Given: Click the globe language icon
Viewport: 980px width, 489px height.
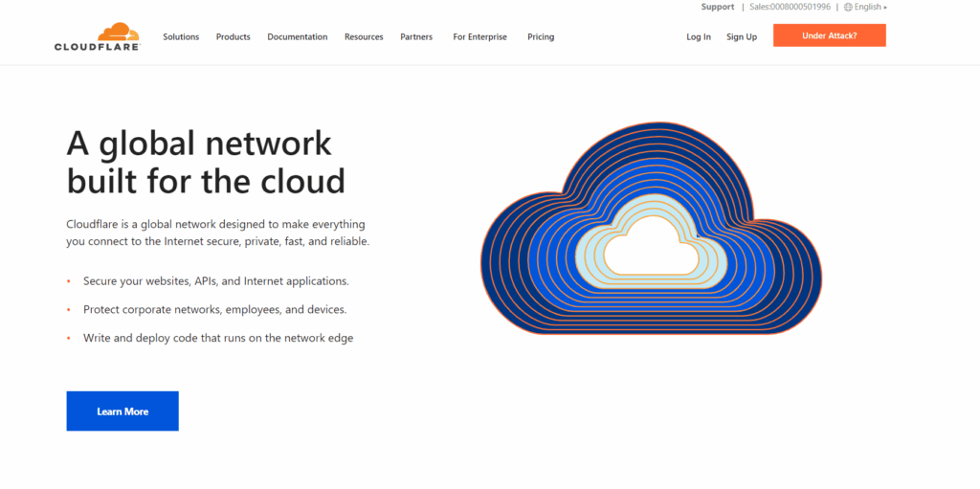Looking at the screenshot, I should 848,7.
